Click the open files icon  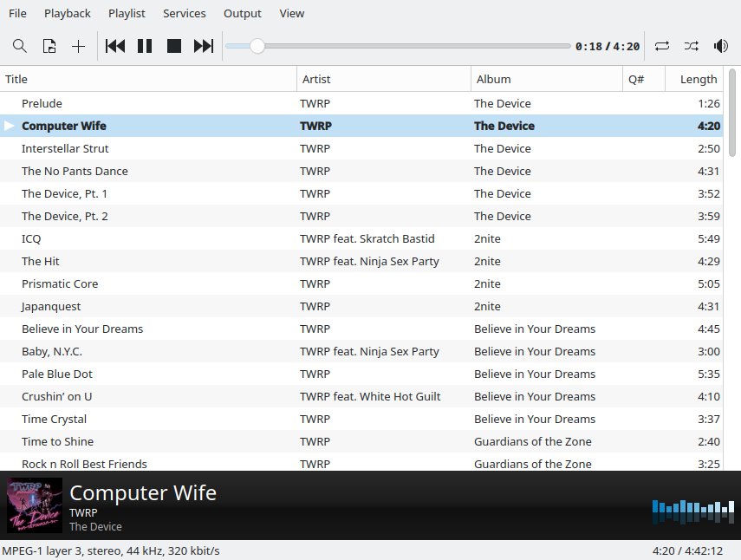coord(49,46)
